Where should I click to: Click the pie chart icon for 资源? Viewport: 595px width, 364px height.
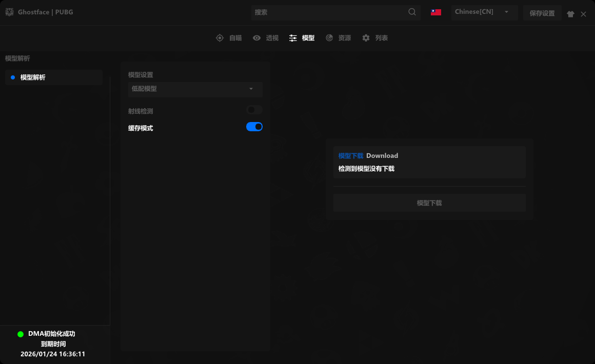pos(329,38)
